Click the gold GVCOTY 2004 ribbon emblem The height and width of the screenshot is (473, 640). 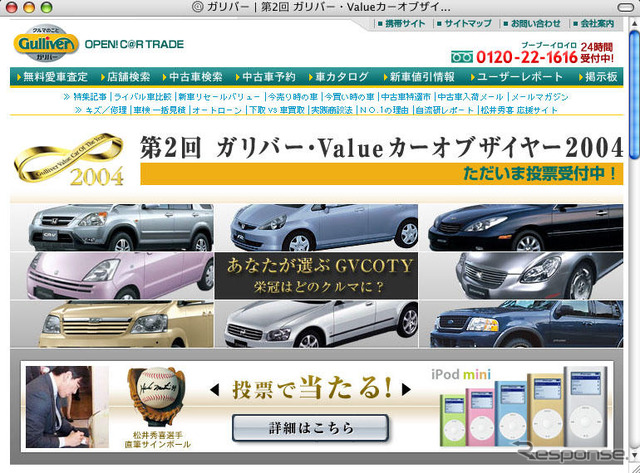tap(69, 160)
